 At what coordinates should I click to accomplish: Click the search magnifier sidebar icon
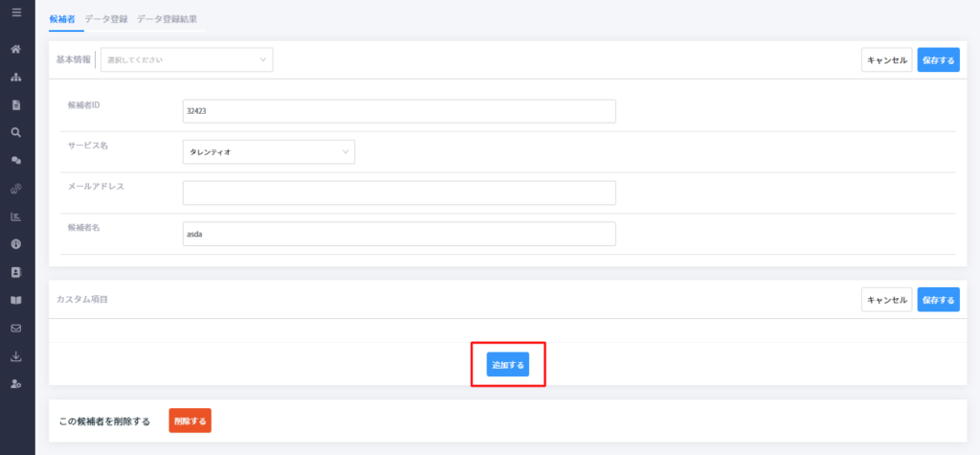(x=17, y=132)
